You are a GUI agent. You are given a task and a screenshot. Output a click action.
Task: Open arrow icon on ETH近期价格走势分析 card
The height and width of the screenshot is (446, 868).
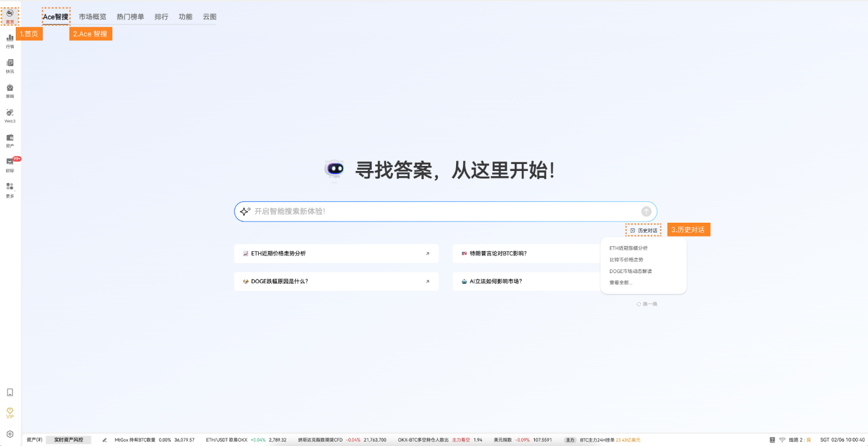pyautogui.click(x=427, y=254)
